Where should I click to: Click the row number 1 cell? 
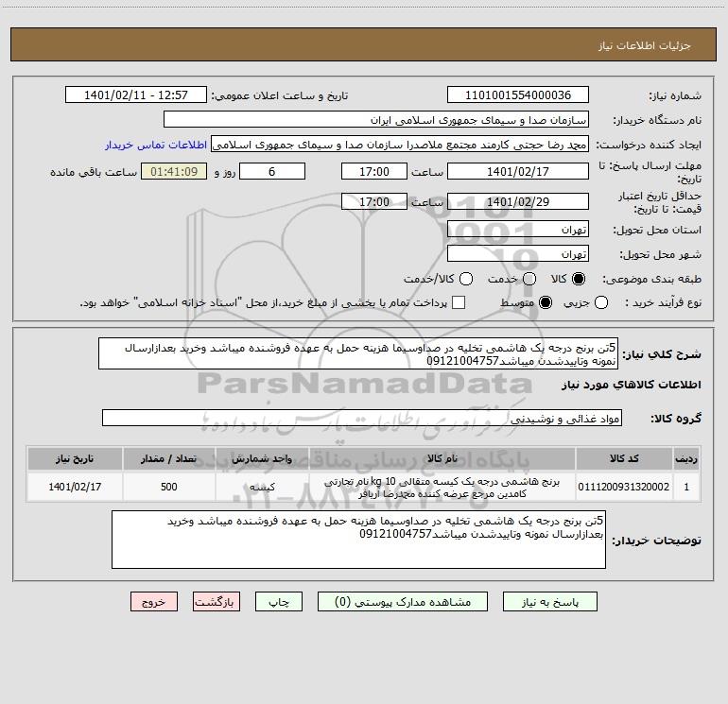point(686,487)
